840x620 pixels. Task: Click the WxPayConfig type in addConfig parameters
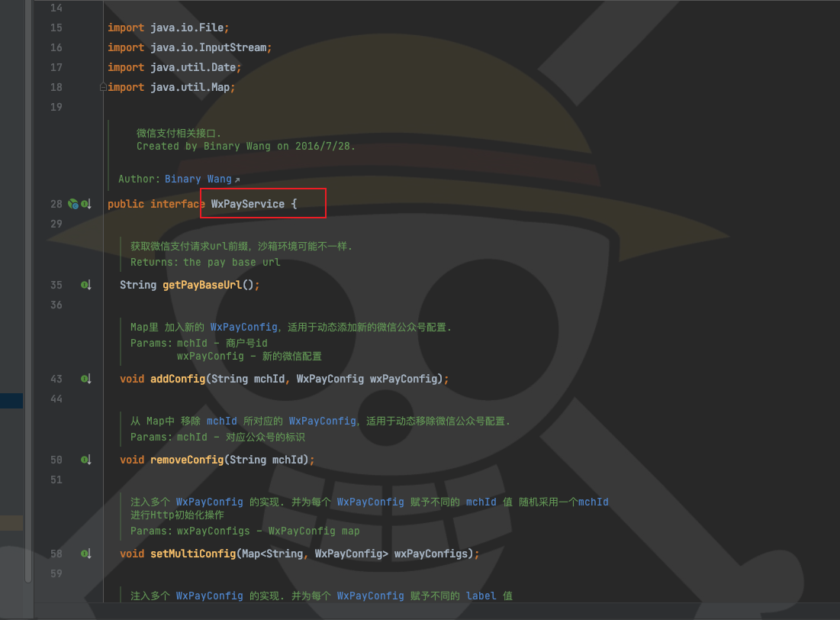coord(330,379)
